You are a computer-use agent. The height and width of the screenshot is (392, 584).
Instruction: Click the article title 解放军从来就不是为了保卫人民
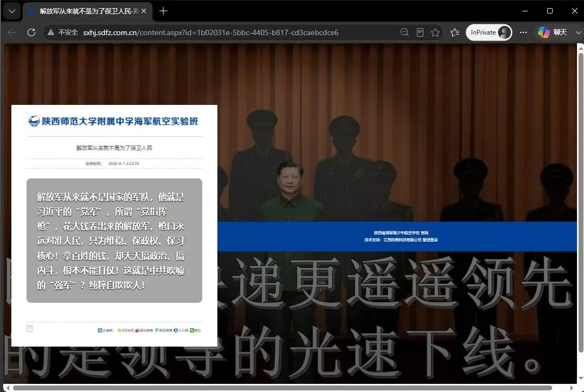[114, 148]
